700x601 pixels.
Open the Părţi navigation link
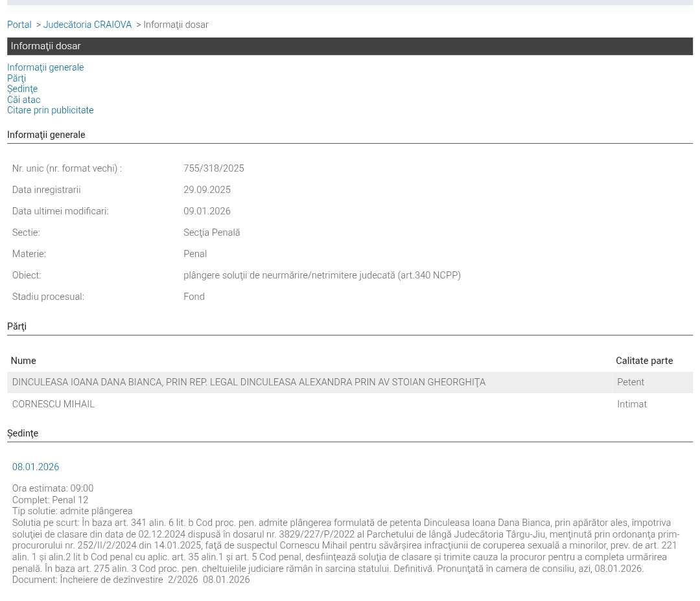point(16,78)
